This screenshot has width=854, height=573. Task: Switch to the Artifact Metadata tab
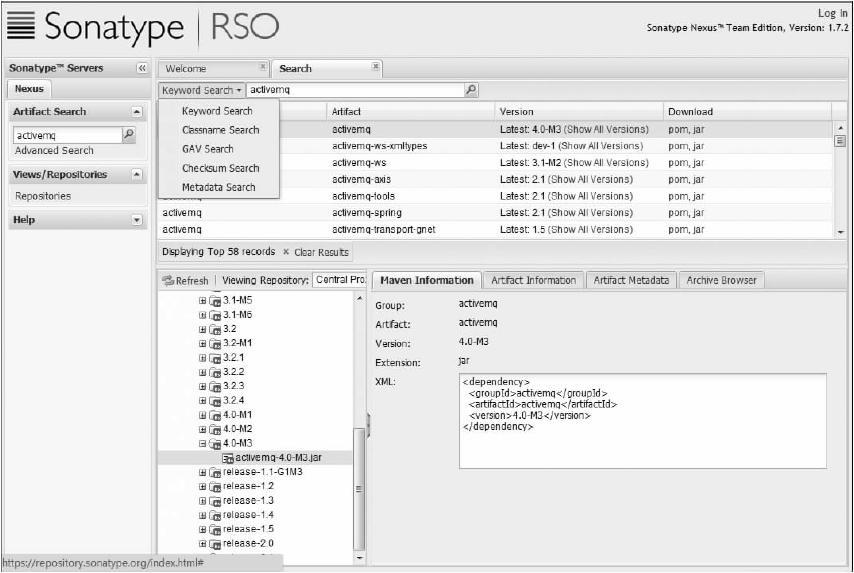pos(630,280)
